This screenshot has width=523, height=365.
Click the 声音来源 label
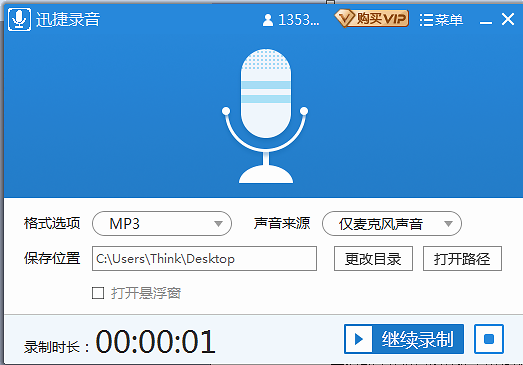[282, 223]
